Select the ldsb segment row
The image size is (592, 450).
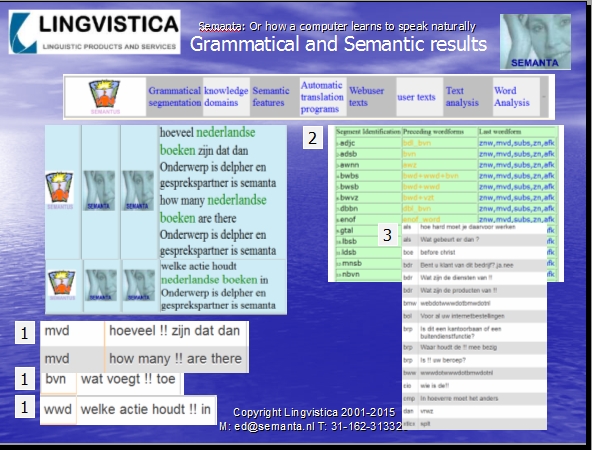click(x=368, y=253)
